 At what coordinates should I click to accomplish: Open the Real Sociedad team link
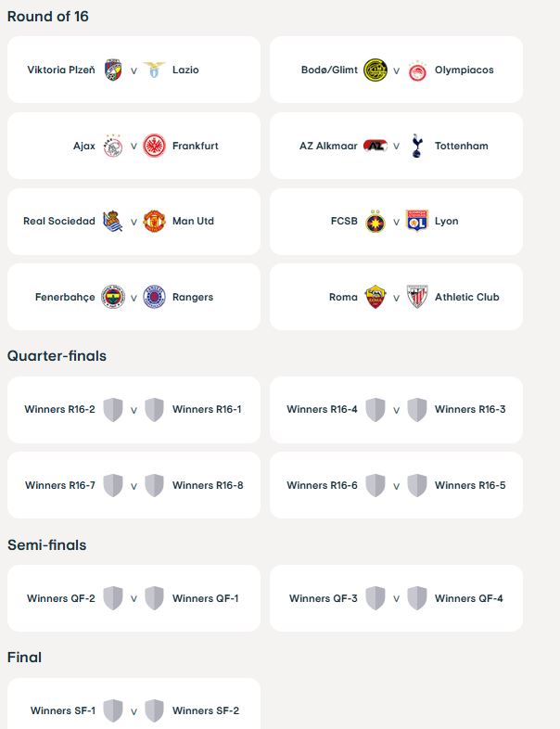(x=59, y=222)
